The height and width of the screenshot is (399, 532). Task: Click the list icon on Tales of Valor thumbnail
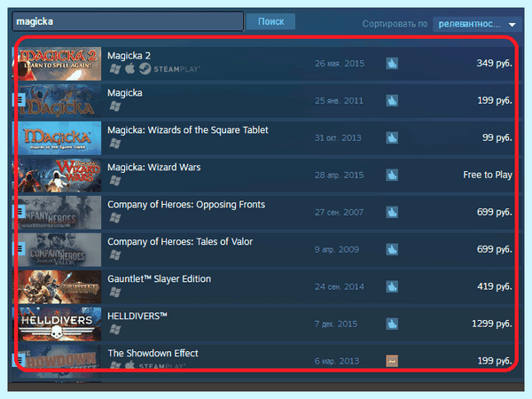tap(20, 248)
